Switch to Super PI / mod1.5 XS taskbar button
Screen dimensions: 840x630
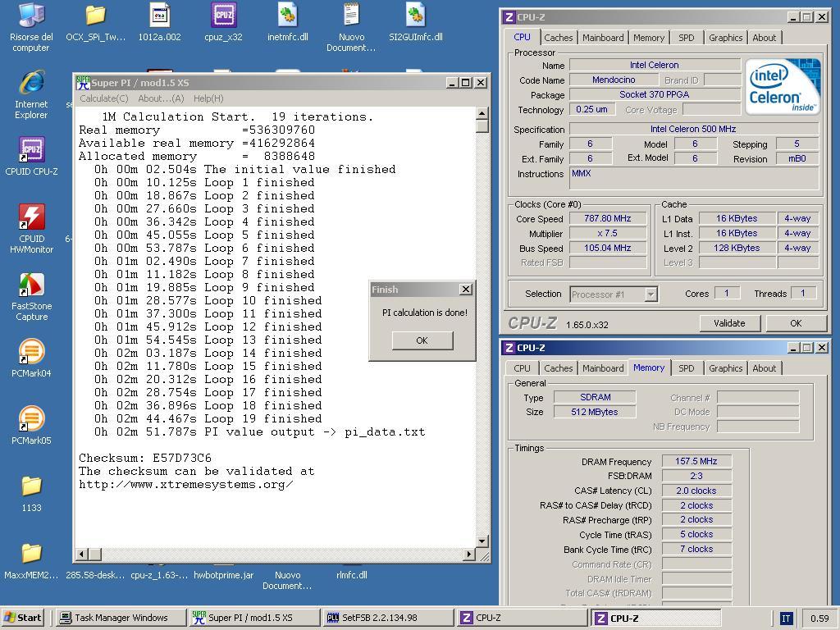[254, 618]
